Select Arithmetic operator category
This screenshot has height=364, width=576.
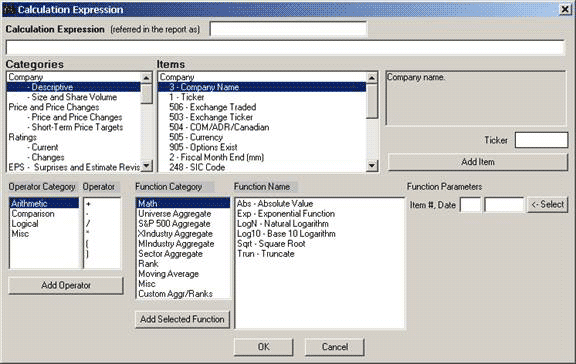pos(44,203)
